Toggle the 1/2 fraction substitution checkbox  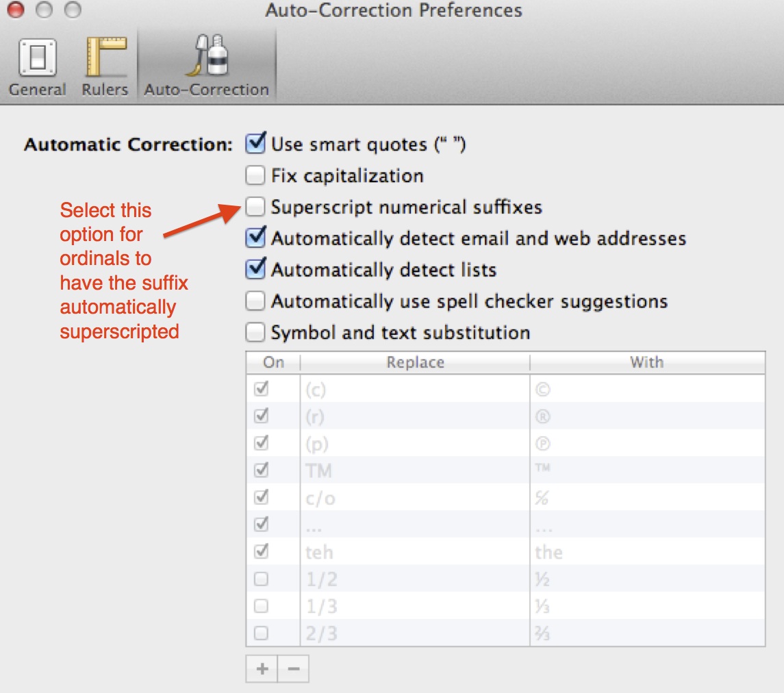[x=261, y=579]
